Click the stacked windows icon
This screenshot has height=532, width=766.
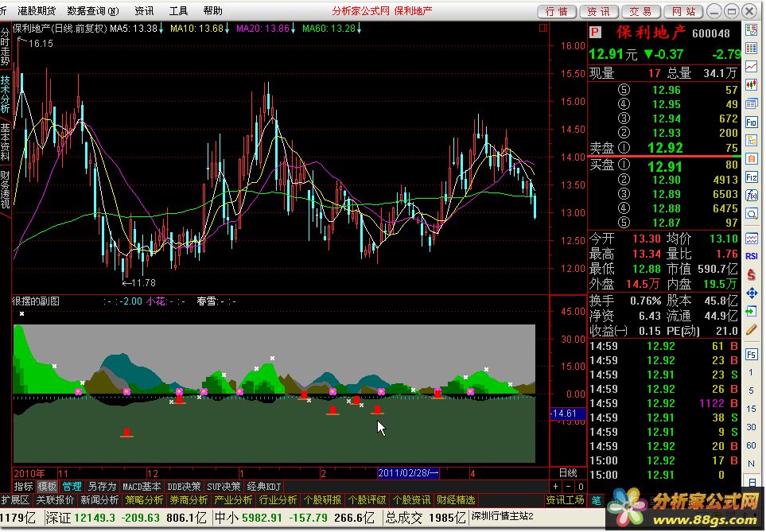[x=752, y=103]
